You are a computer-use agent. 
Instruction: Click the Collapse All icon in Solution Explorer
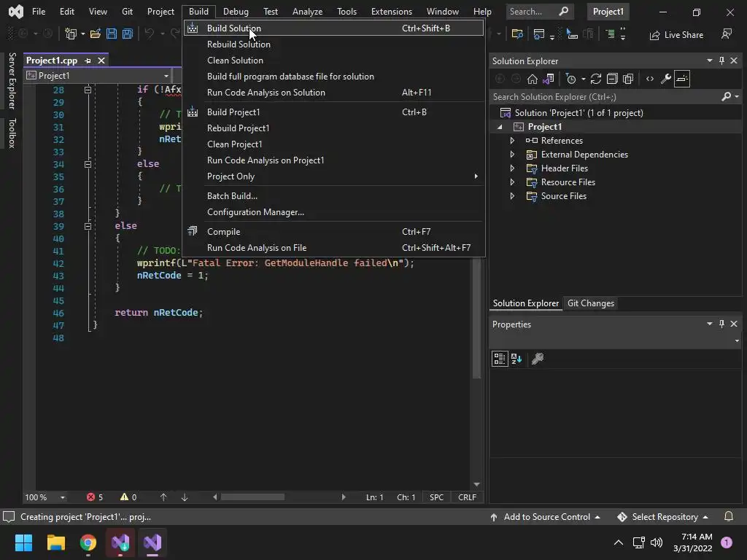[x=612, y=79]
